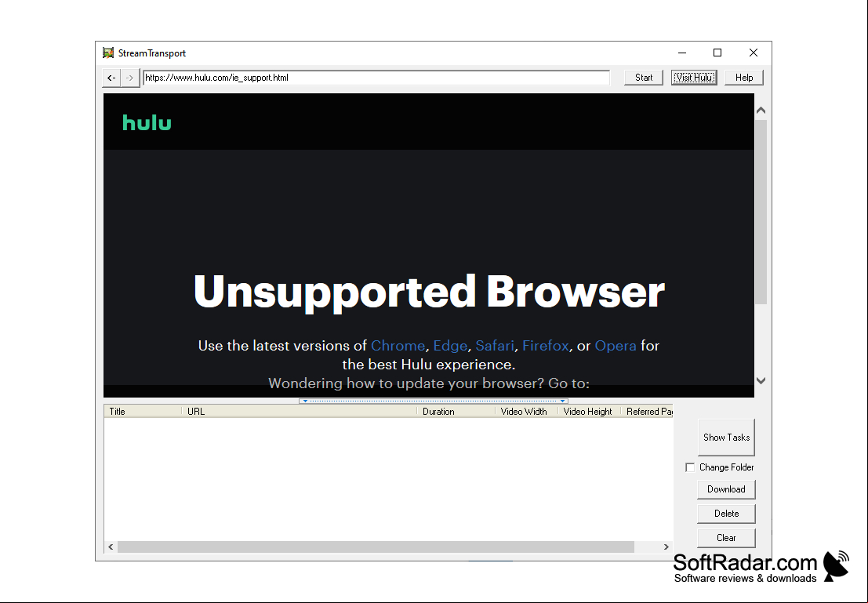Screen dimensions: 868x603
Task: Open Help
Action: tap(744, 78)
